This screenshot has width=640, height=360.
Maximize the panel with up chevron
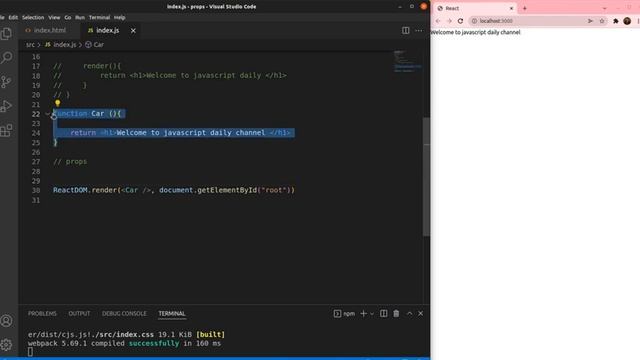point(409,313)
